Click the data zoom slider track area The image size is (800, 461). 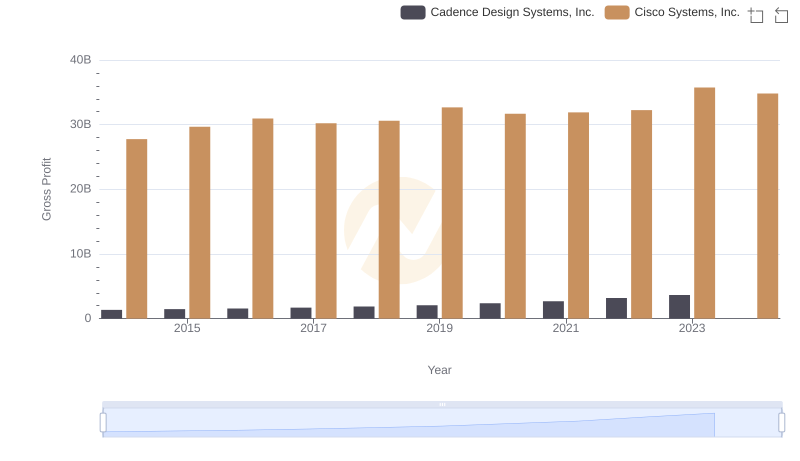point(442,423)
